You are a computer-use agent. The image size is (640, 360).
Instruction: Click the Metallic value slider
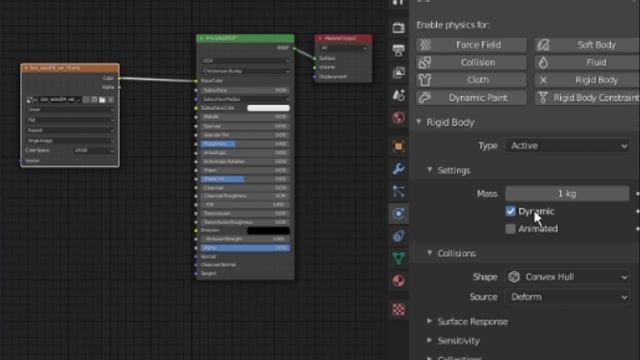pos(245,117)
